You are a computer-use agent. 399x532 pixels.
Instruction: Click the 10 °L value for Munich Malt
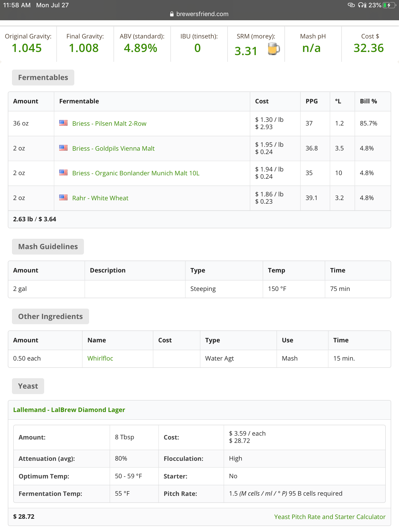[x=338, y=173]
